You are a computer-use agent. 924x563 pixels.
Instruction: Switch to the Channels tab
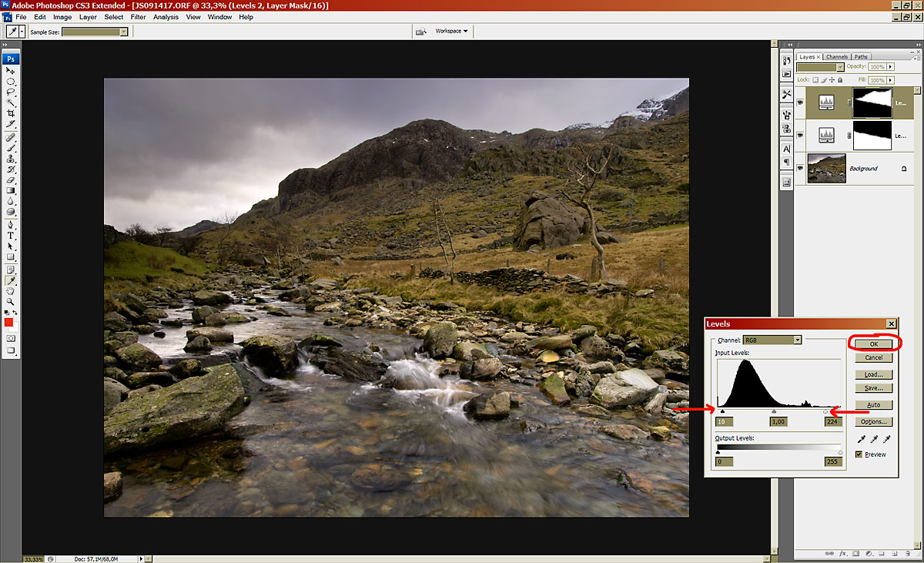pos(836,56)
